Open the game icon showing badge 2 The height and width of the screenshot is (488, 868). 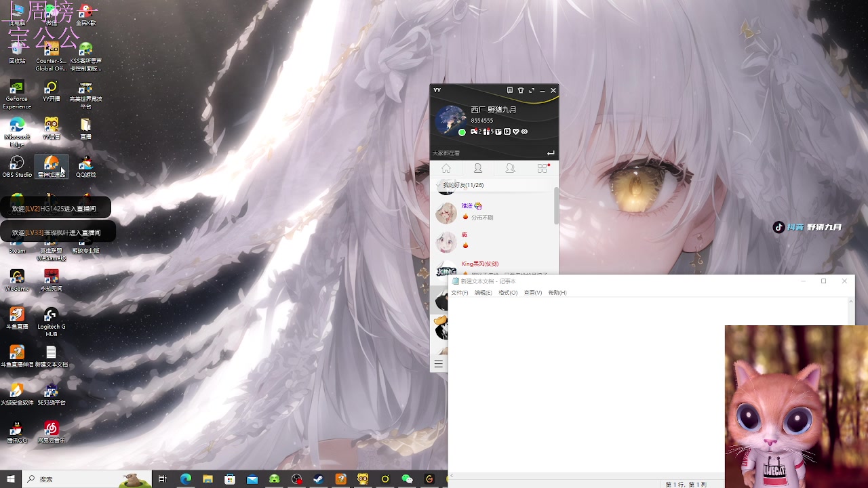(x=474, y=131)
